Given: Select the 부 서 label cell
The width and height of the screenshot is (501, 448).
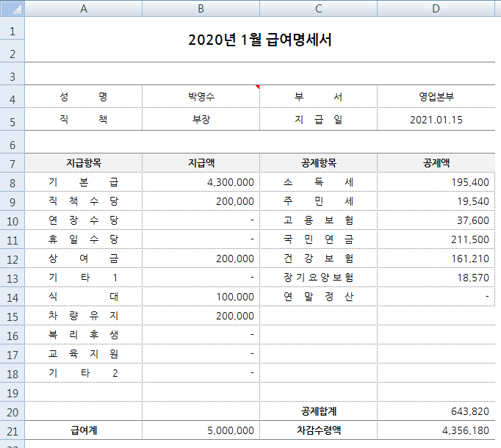Looking at the screenshot, I should pyautogui.click(x=318, y=96).
